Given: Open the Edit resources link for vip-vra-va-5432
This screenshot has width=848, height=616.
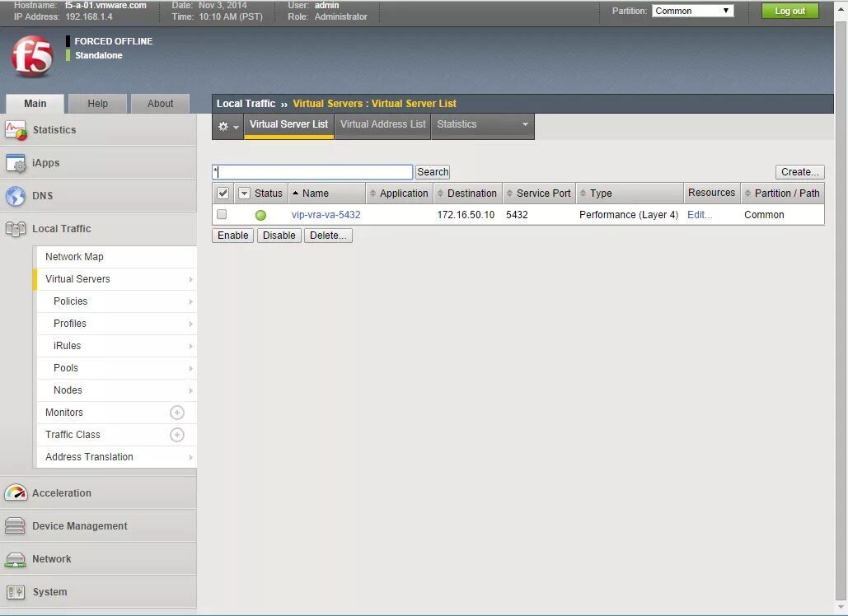Looking at the screenshot, I should coord(699,214).
